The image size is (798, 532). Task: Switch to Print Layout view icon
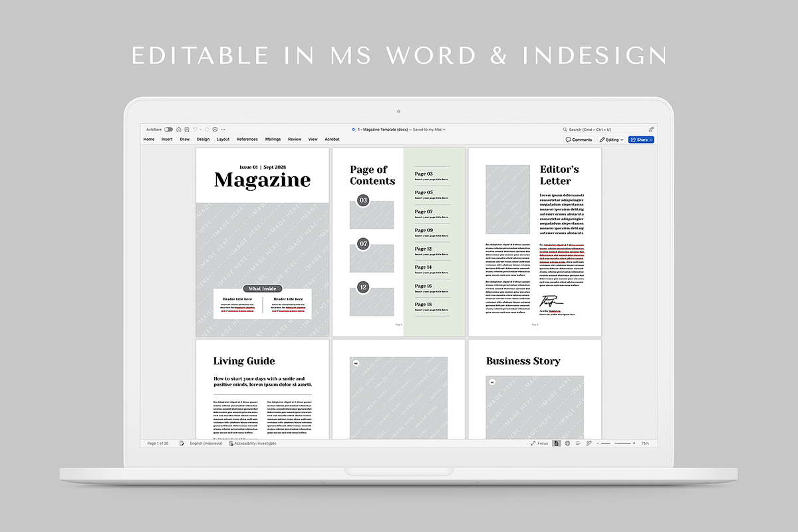click(x=557, y=444)
